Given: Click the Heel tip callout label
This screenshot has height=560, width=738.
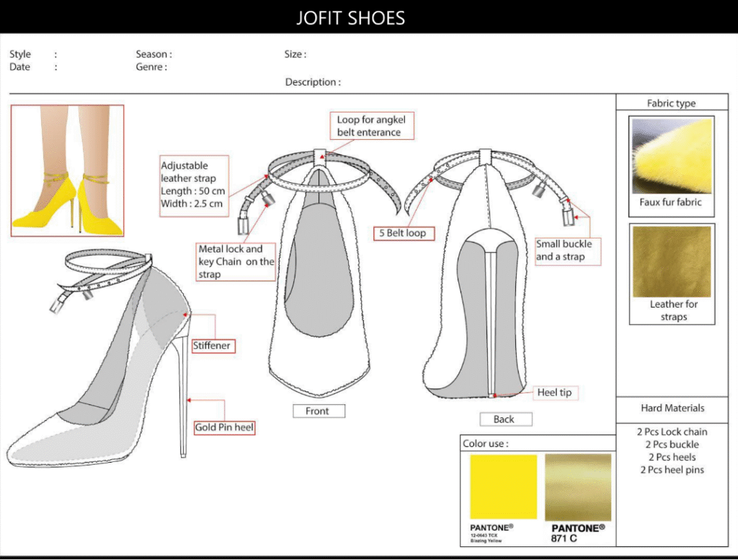Looking at the screenshot, I should (x=554, y=393).
